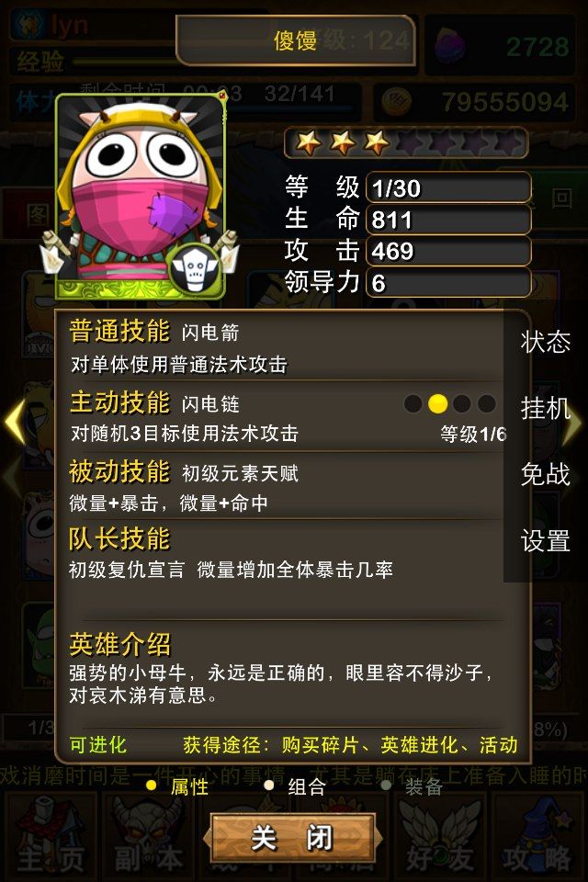Open the 设置 settings menu item
588x882 pixels.
[x=545, y=541]
